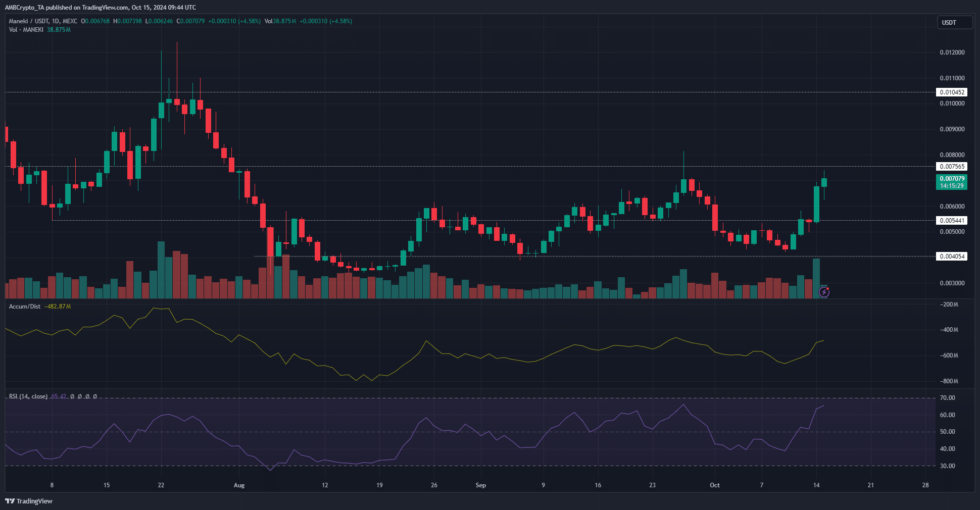
Task: Click the lightning bolt icon on the volume bars
Action: [x=824, y=292]
